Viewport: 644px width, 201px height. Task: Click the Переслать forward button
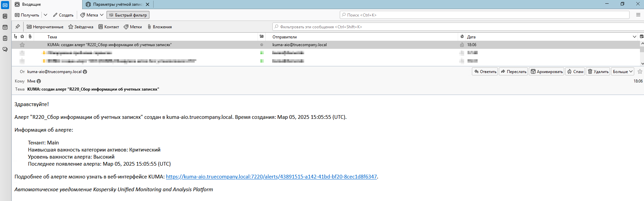coord(513,71)
